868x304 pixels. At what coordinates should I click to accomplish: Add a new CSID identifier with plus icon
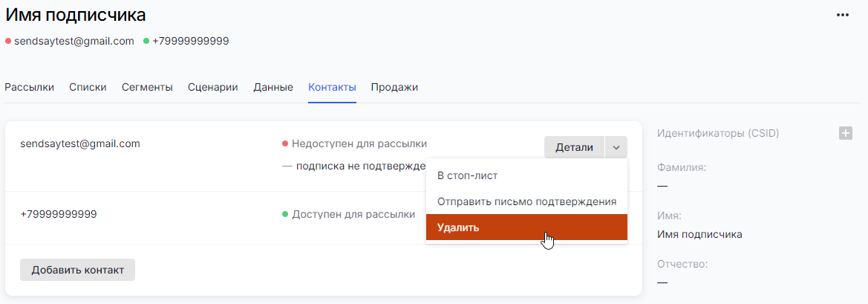(845, 133)
